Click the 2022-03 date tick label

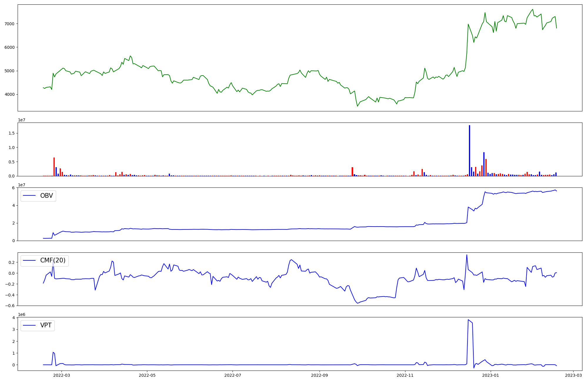click(x=62, y=375)
